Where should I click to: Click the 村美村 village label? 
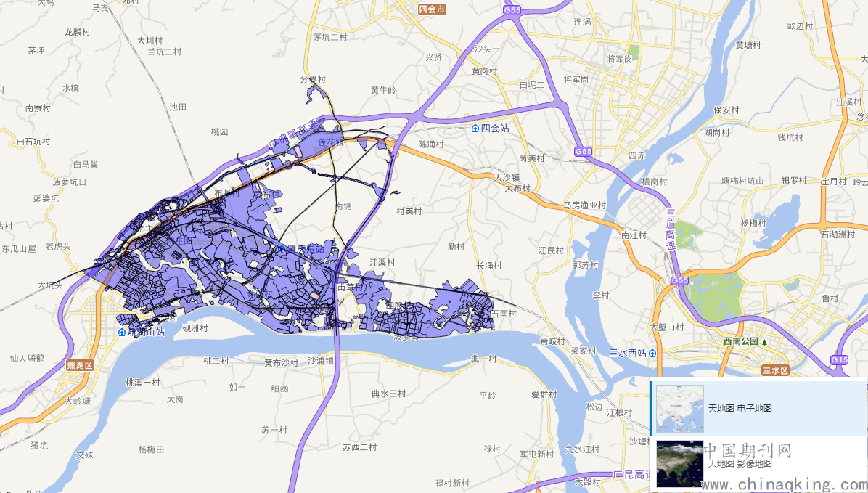coord(409,211)
